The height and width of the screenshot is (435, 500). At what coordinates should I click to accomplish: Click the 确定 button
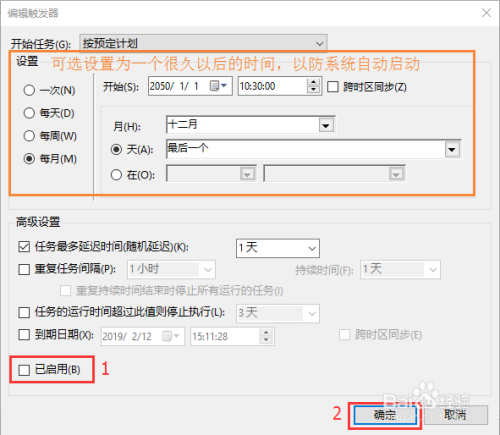pyautogui.click(x=385, y=415)
